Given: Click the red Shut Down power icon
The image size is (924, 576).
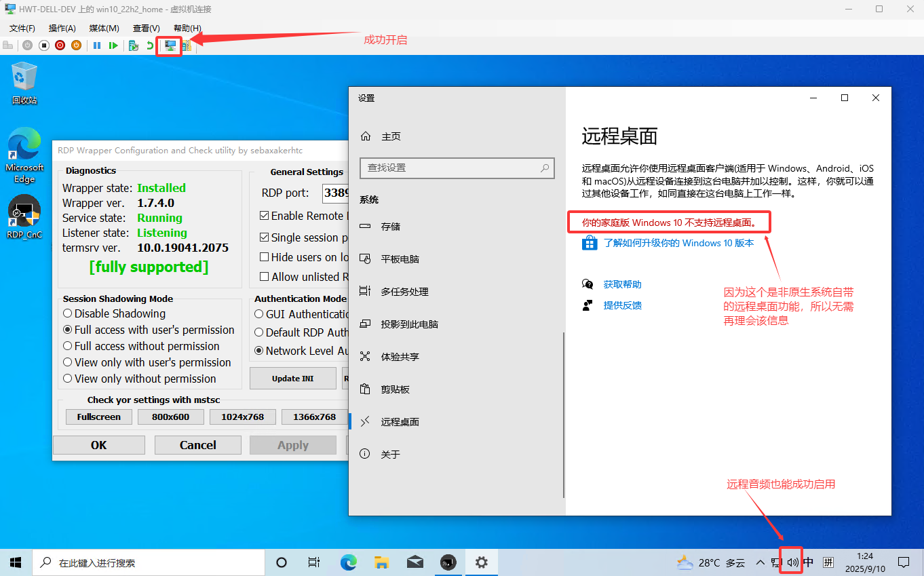Looking at the screenshot, I should (x=60, y=45).
